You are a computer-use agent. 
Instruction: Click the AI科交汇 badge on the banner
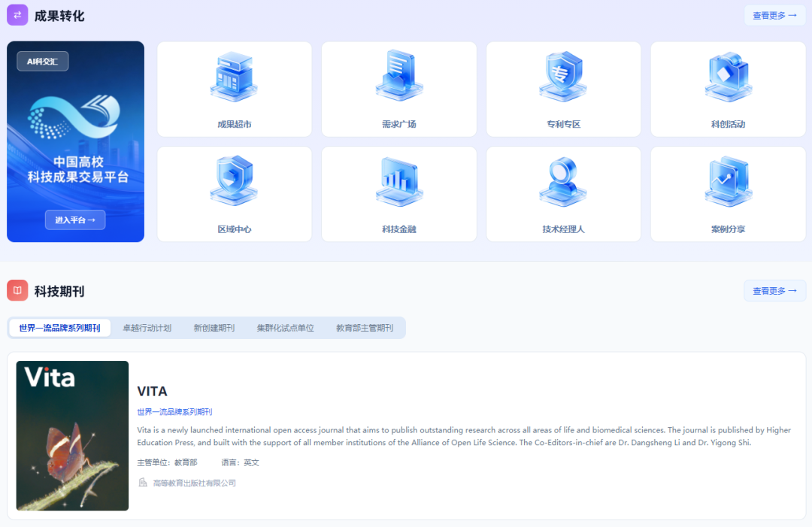[x=41, y=60]
